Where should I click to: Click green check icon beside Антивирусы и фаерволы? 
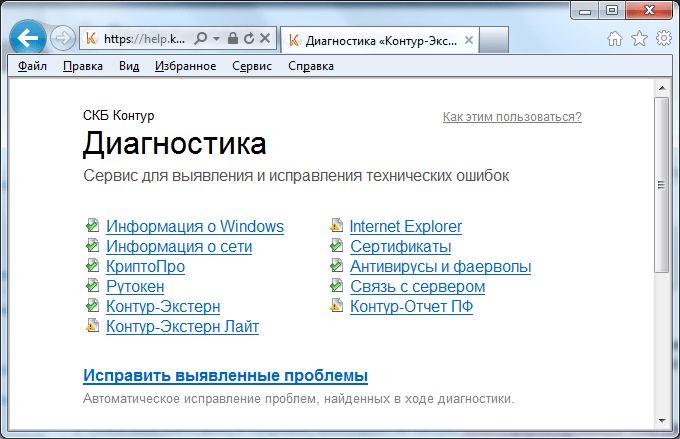(337, 265)
